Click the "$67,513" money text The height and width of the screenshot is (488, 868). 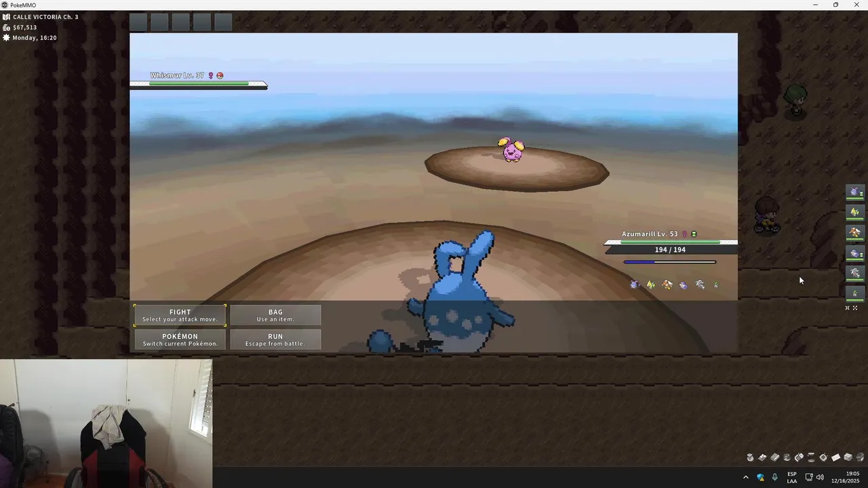(25, 28)
